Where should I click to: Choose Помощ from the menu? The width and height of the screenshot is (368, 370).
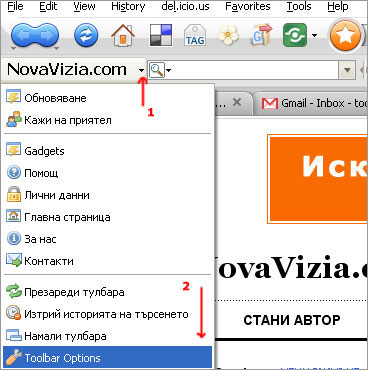(x=107, y=173)
